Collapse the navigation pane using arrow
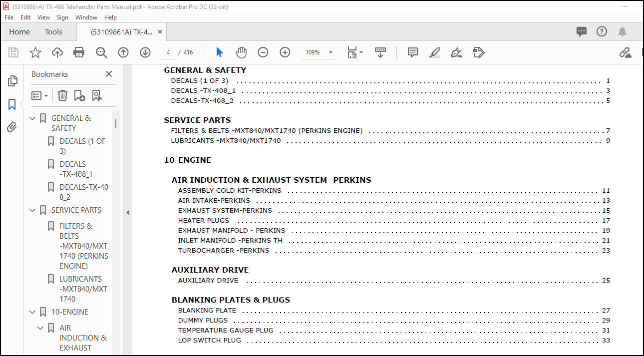The width and height of the screenshot is (644, 356). pos(127,212)
